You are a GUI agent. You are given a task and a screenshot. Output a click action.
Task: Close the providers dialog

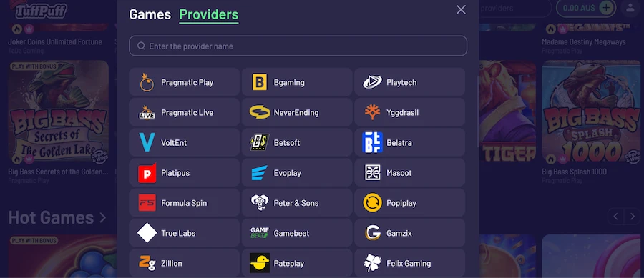tap(461, 10)
